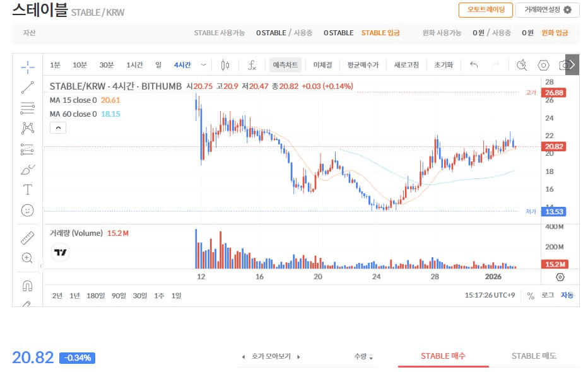Open the indicators fx icon
This screenshot has height=372, width=588.
252,64
